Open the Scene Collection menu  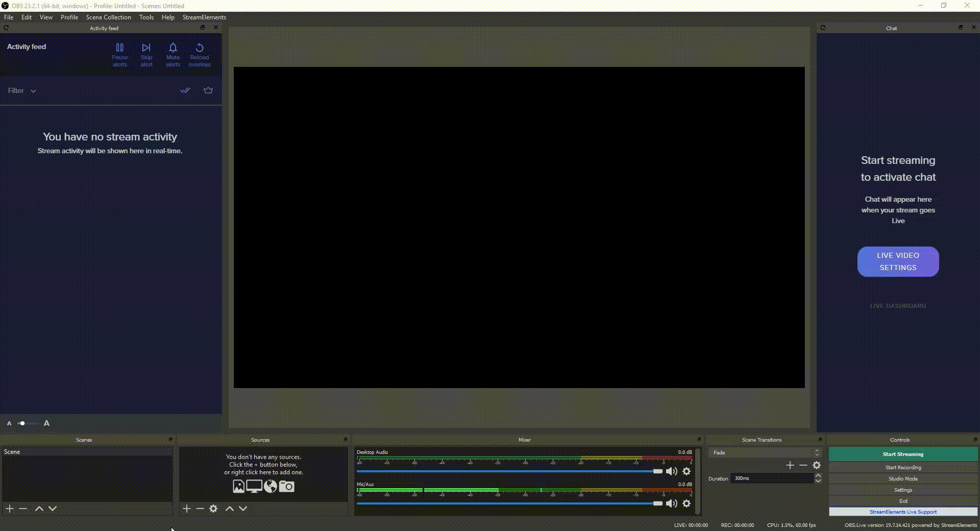click(108, 17)
